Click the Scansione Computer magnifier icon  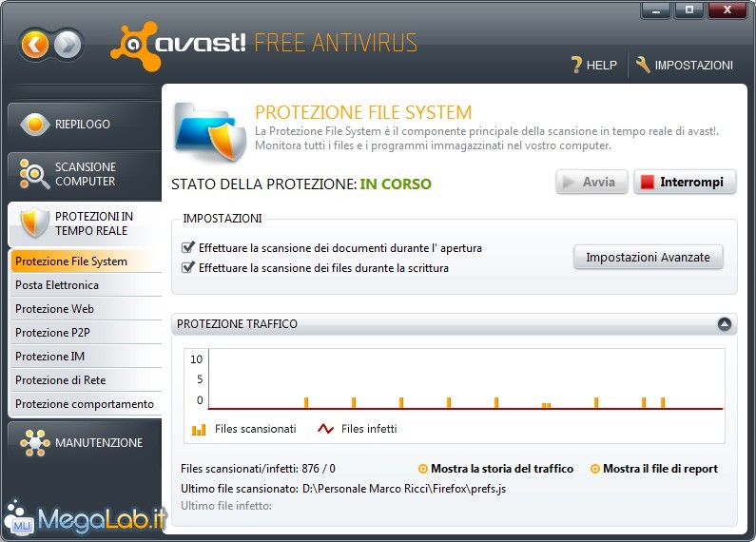(34, 174)
